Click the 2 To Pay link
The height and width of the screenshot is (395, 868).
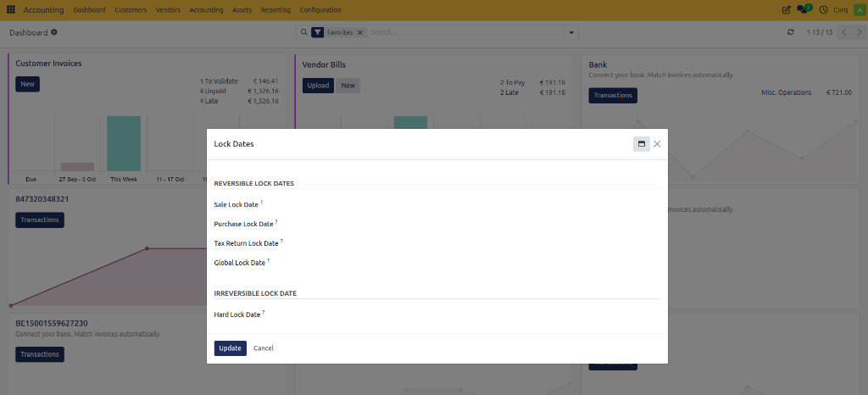tap(513, 82)
